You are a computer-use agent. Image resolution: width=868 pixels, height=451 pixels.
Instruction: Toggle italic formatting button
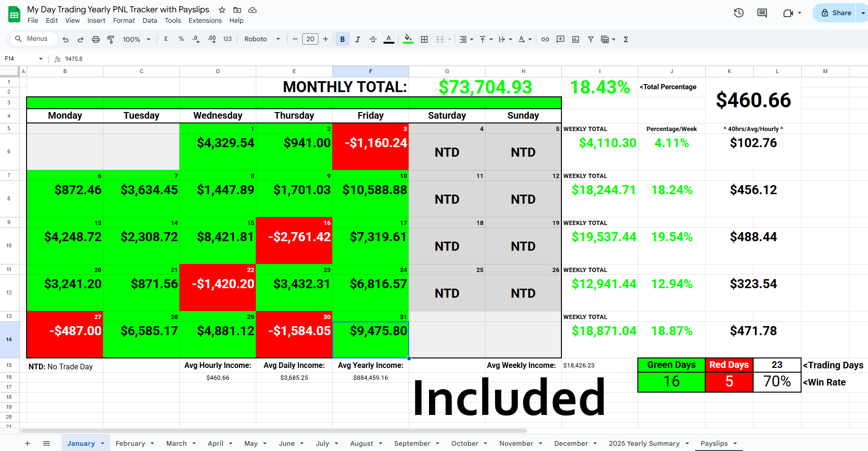358,39
